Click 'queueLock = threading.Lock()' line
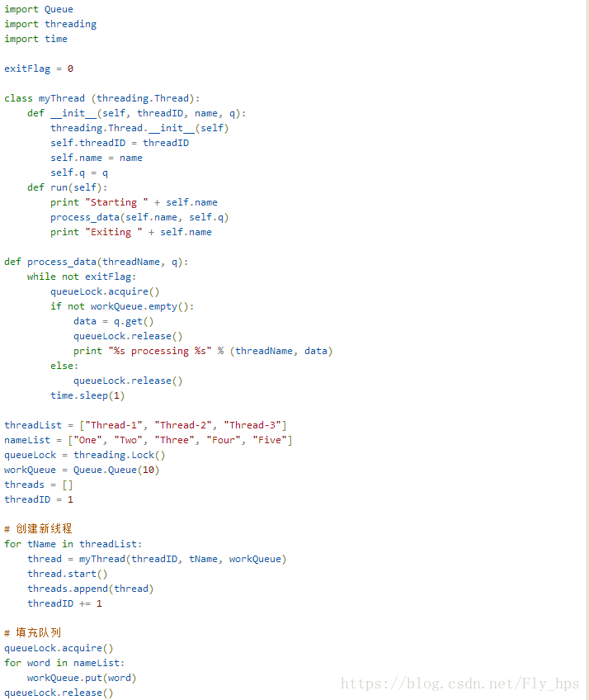 tap(85, 455)
